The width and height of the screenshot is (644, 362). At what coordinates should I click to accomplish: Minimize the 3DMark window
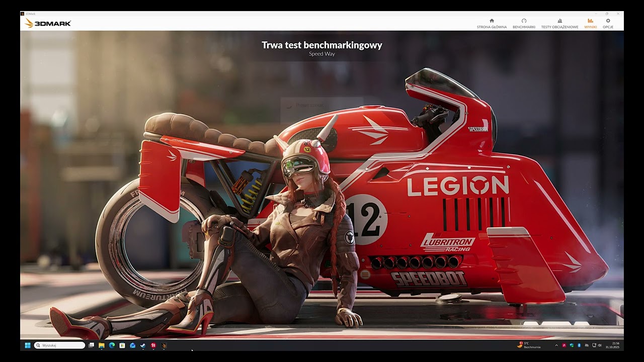coord(596,14)
